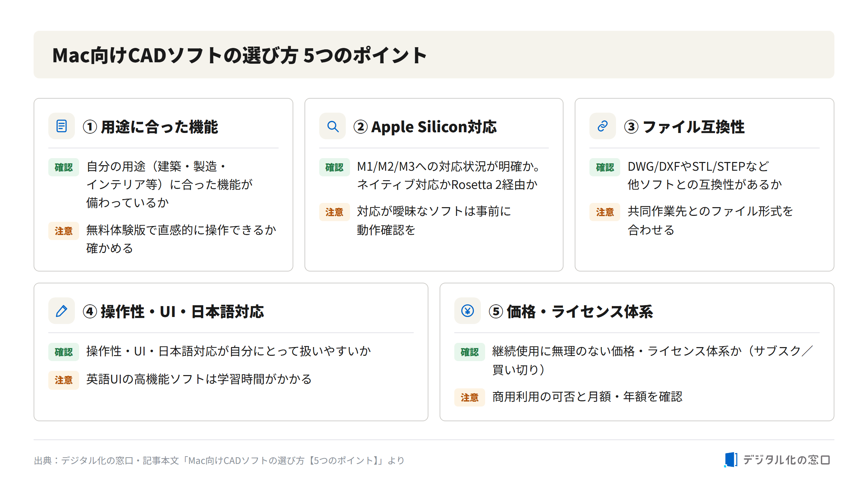The width and height of the screenshot is (868, 501).
Task: Select the heading ① 用途に合った機能
Action: (150, 127)
